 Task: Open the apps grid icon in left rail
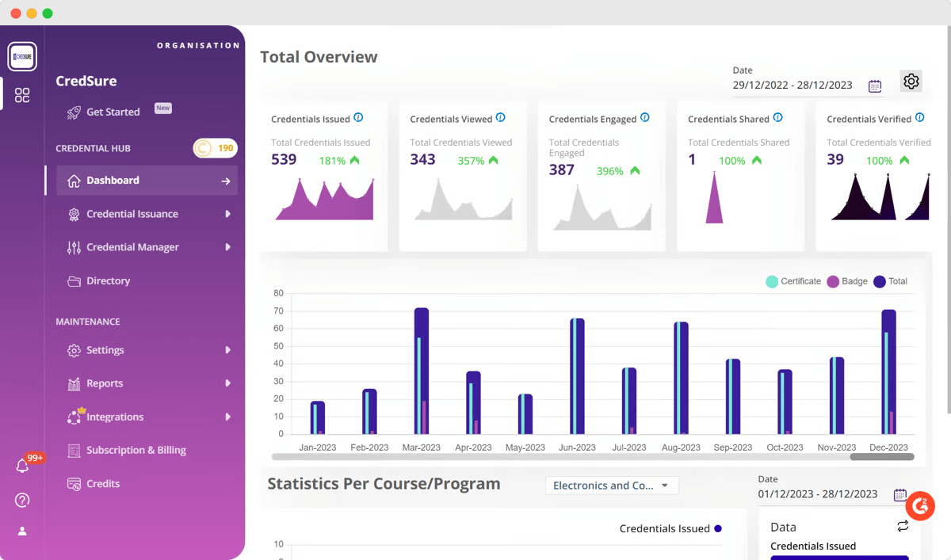click(x=22, y=96)
